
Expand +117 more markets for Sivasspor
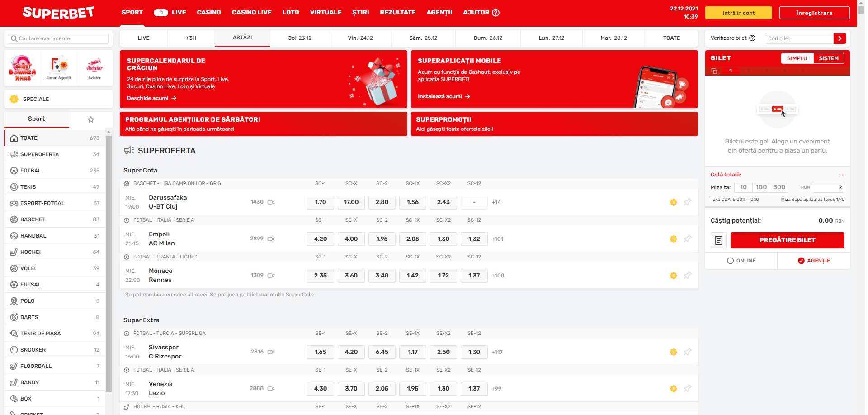497,352
